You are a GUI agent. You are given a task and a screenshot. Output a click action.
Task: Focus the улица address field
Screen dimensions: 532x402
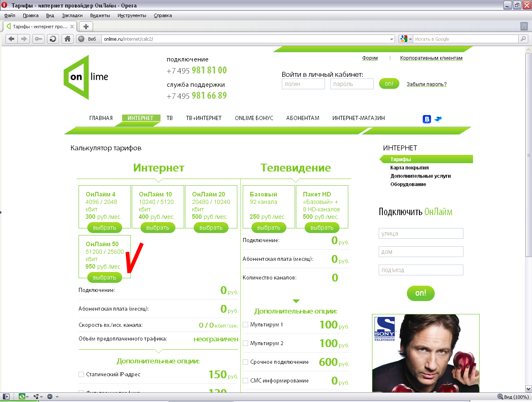[x=421, y=233]
